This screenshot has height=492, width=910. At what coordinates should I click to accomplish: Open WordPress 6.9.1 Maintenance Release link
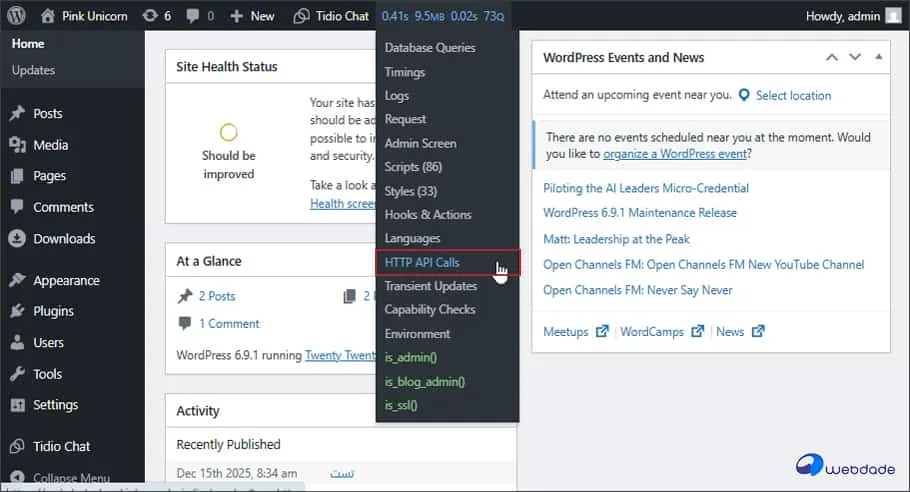640,213
